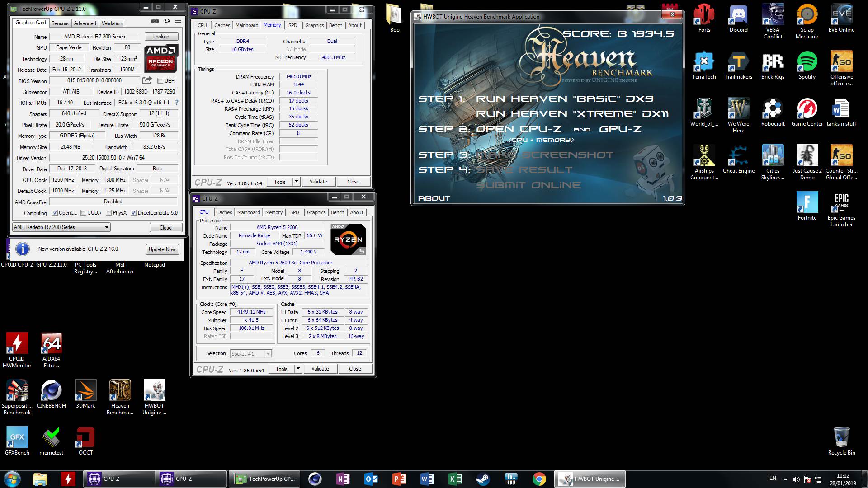Open the Fortnite desktop shortcut
The image size is (868, 488).
click(x=807, y=207)
